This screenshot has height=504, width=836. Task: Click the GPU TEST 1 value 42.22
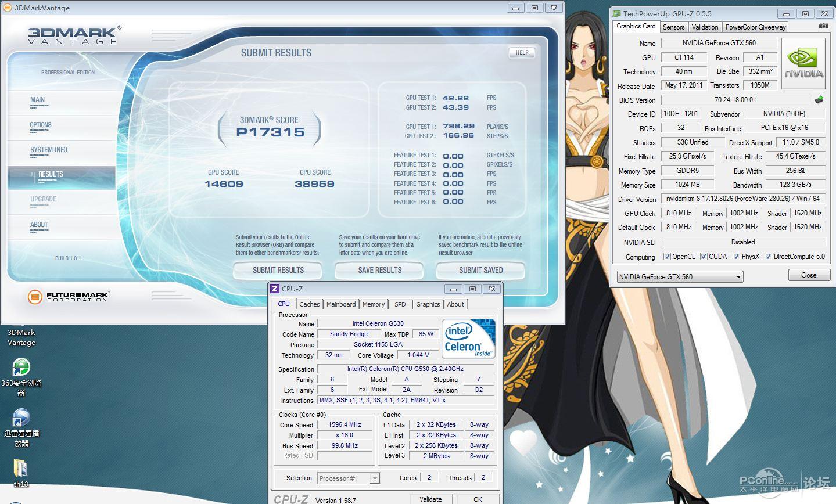coord(455,98)
